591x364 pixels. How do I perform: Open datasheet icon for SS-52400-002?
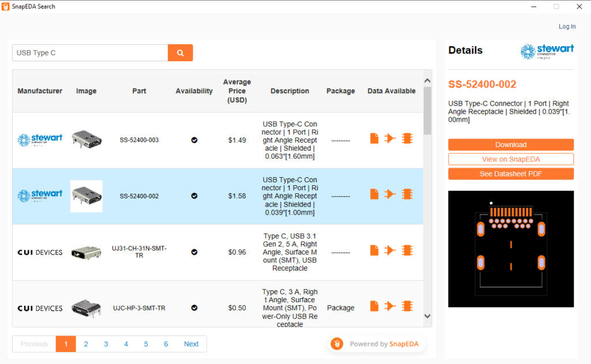[x=374, y=194]
